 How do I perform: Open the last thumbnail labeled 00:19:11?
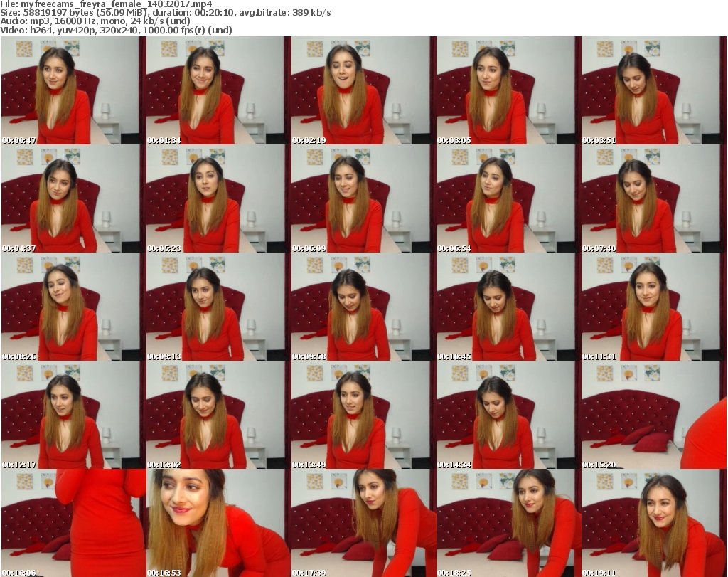[x=654, y=523]
